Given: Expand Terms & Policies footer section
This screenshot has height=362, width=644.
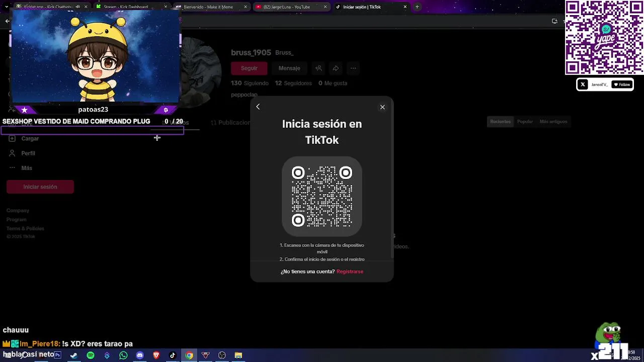Looking at the screenshot, I should [25, 229].
